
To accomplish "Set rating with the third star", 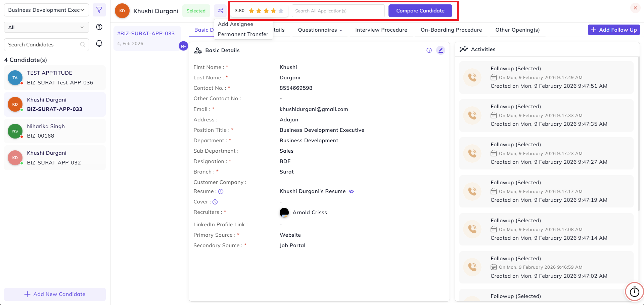I will tap(266, 11).
